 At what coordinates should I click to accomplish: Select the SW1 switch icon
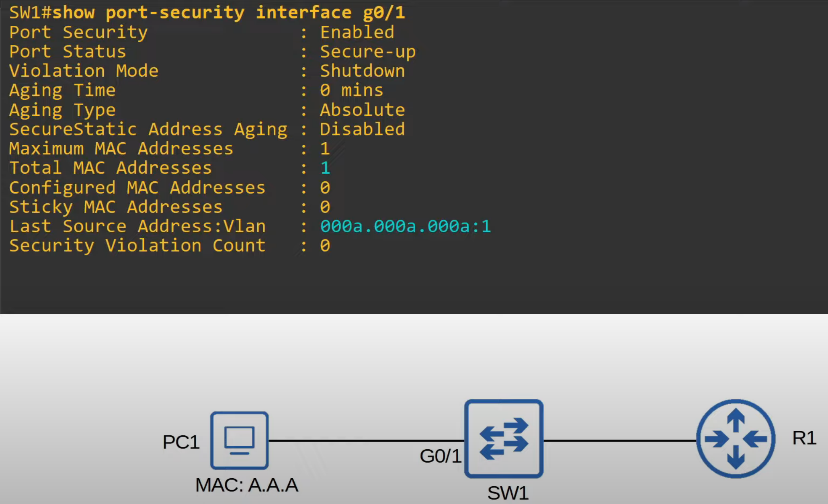tap(504, 438)
